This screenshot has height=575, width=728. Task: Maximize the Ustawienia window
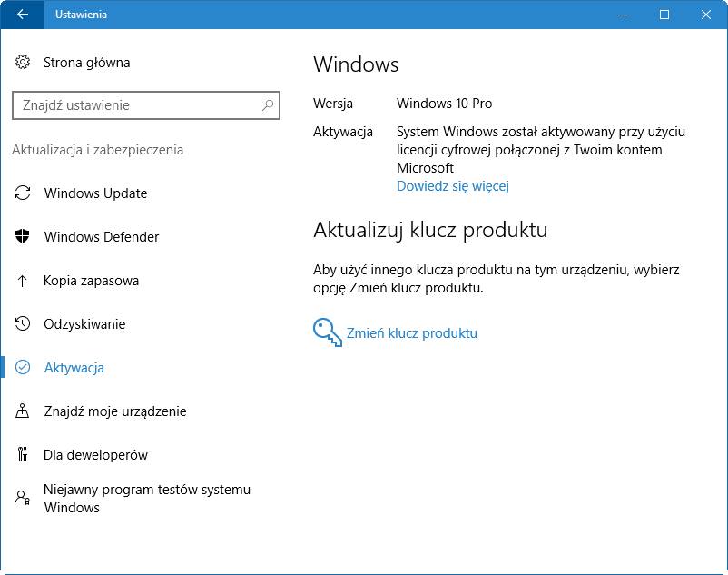pos(664,15)
